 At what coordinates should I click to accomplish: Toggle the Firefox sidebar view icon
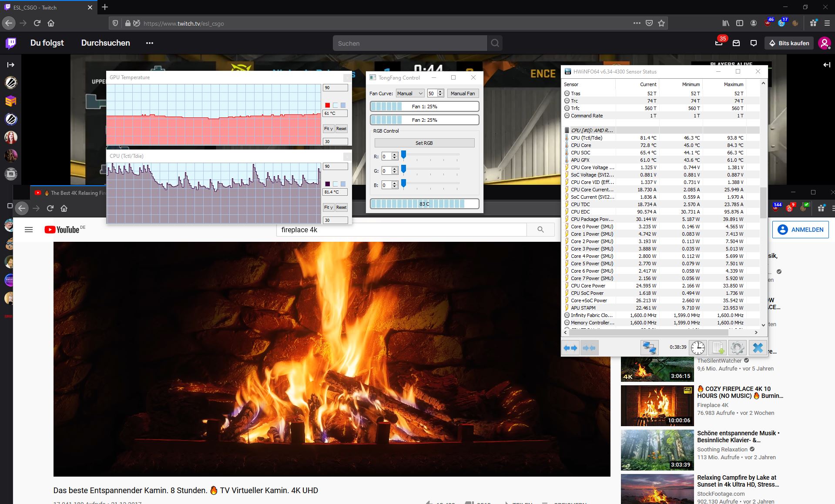[740, 23]
